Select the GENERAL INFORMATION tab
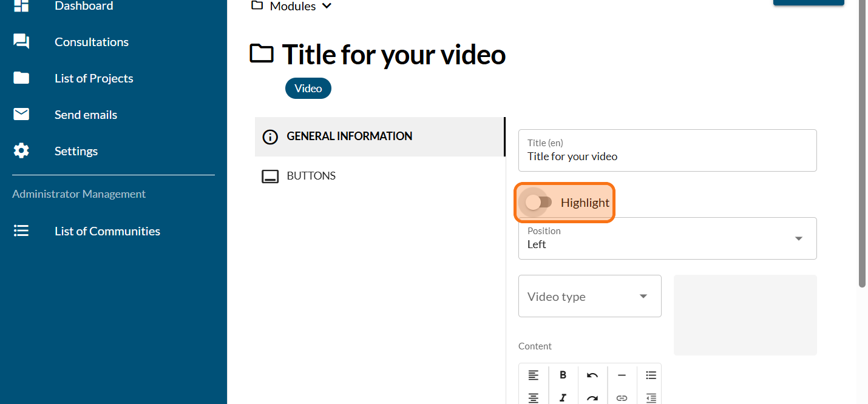 point(349,136)
